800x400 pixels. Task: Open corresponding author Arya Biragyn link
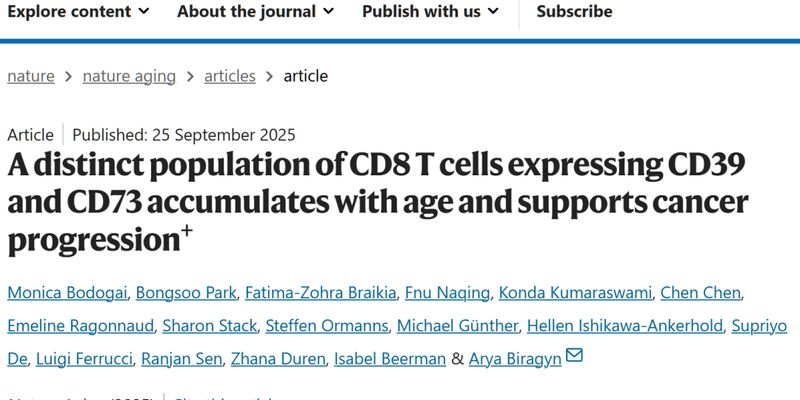pyautogui.click(x=514, y=357)
